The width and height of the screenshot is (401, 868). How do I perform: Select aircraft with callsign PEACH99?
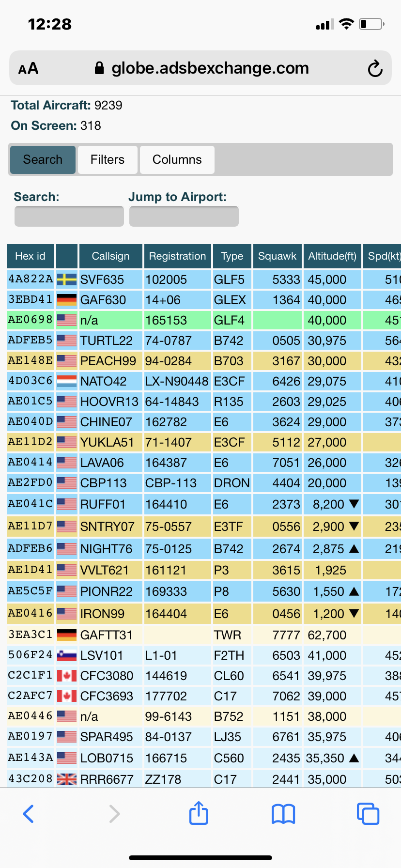tap(111, 361)
